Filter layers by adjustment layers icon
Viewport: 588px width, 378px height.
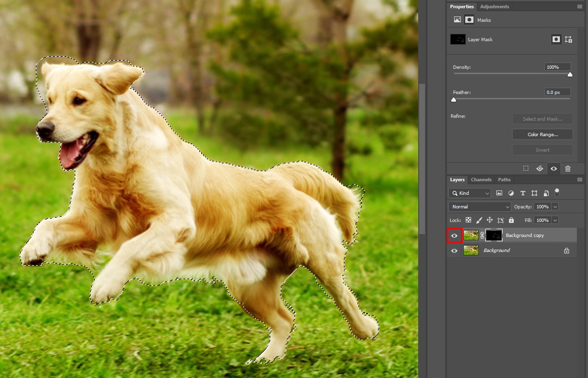pos(511,193)
